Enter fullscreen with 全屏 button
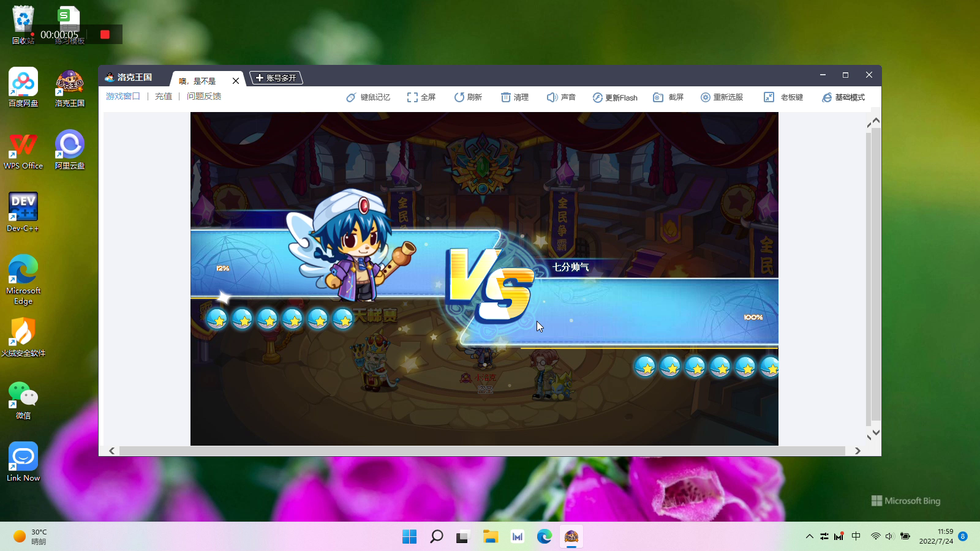This screenshot has width=980, height=551. (421, 97)
